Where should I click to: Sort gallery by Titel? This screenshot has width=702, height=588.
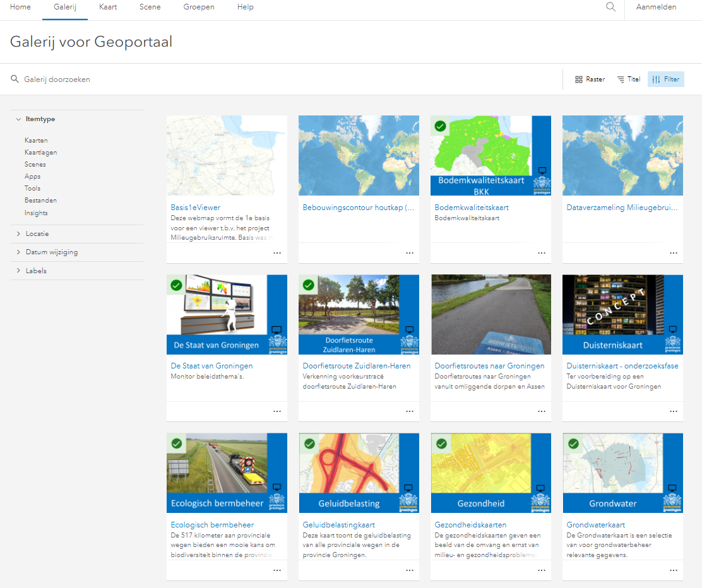[x=629, y=79]
